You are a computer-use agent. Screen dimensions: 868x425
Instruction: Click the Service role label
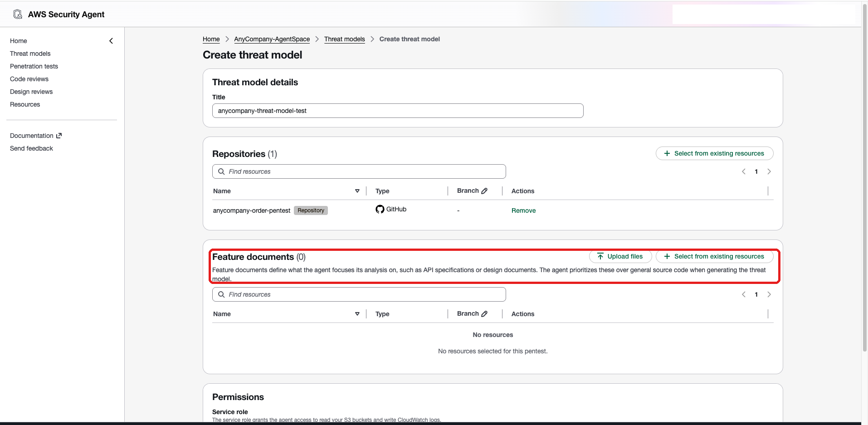230,412
